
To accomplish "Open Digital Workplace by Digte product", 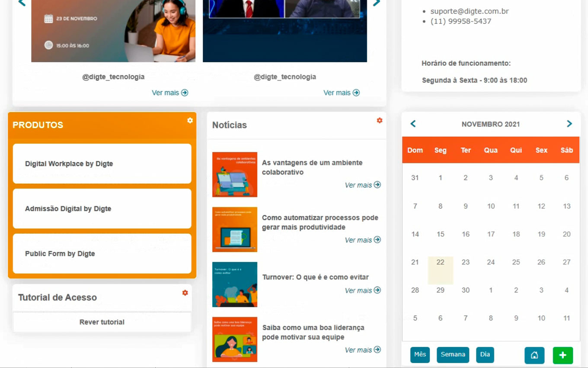I will tap(102, 164).
